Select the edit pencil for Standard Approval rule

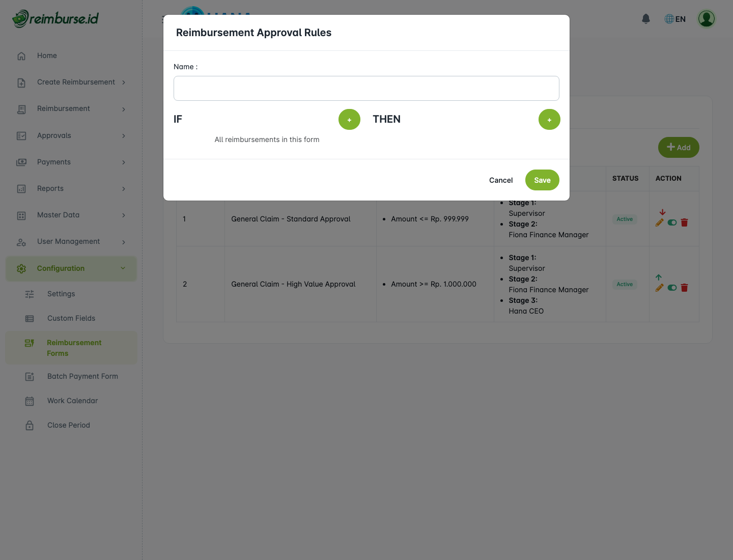pyautogui.click(x=660, y=222)
